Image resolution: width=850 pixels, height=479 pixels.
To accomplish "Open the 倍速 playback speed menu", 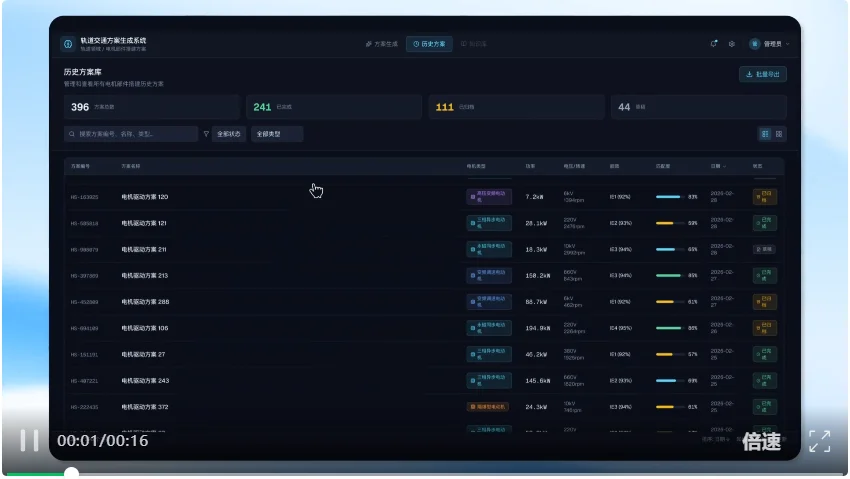I will click(x=761, y=441).
